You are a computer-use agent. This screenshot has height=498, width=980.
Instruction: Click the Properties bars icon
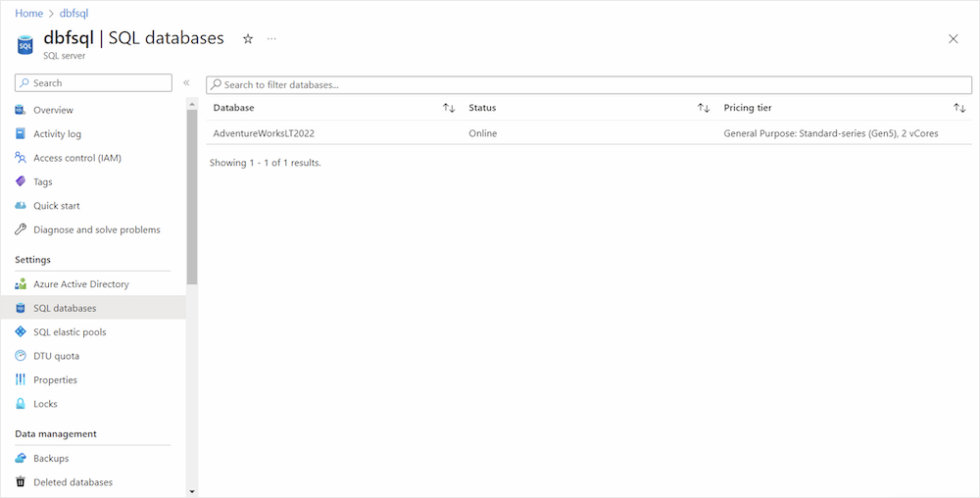tap(21, 380)
